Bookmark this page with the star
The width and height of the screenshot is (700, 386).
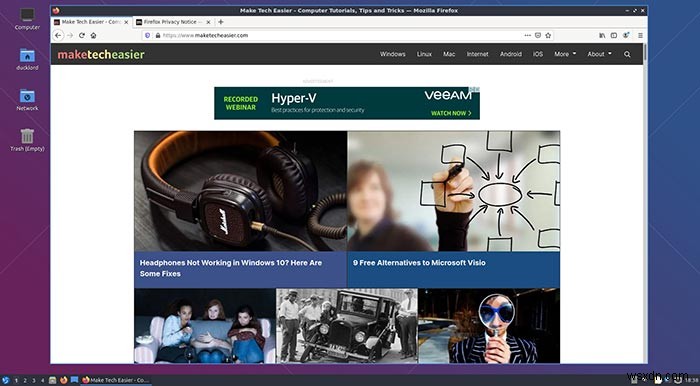pyautogui.click(x=548, y=35)
